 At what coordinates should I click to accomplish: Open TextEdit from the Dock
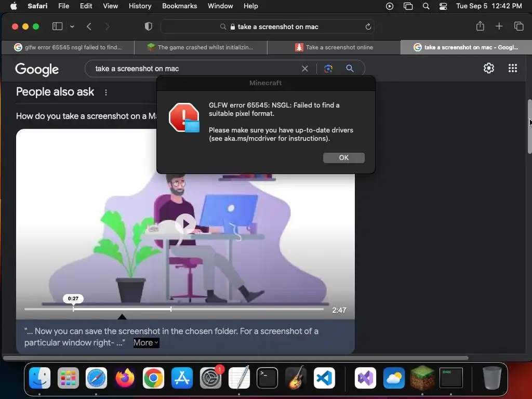pyautogui.click(x=239, y=378)
